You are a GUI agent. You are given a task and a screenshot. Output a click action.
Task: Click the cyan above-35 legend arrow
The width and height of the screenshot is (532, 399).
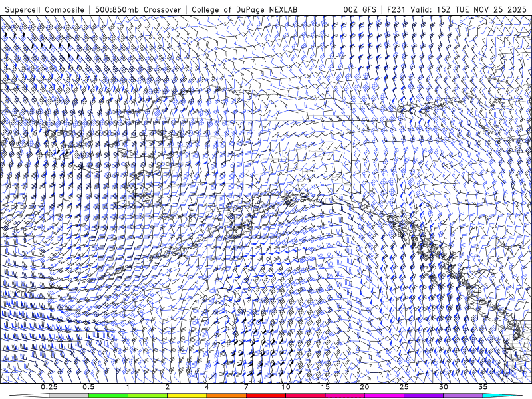click(x=503, y=396)
